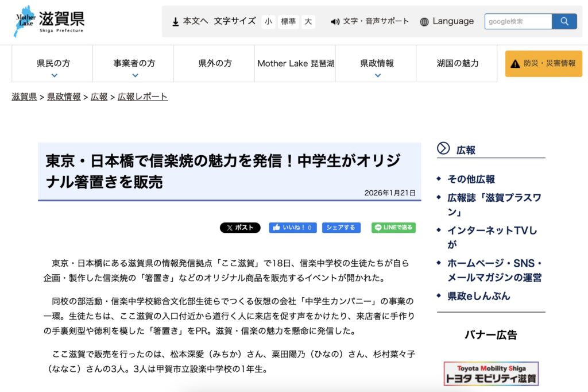Send article via LINEで送る button
This screenshot has height=392, width=588.
[x=393, y=228]
